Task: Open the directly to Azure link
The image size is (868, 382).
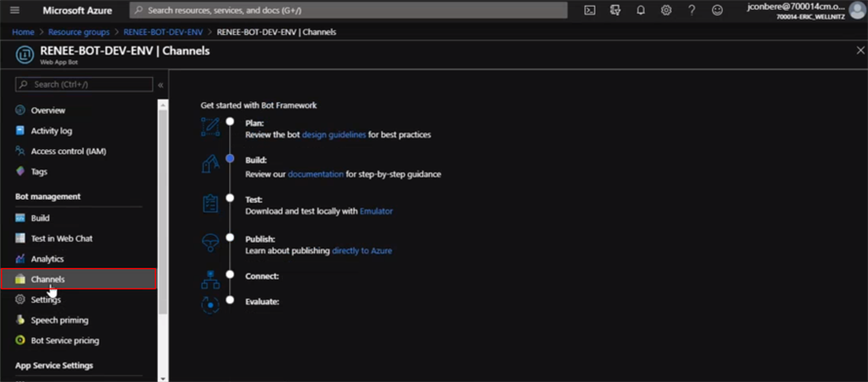Action: point(362,250)
